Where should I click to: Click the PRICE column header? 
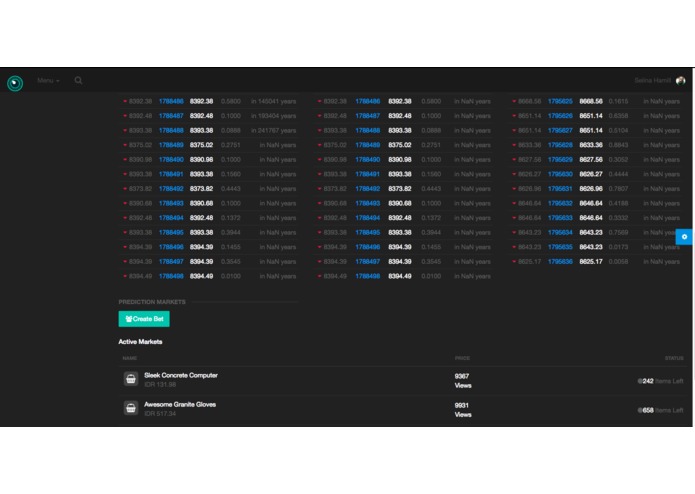click(462, 358)
